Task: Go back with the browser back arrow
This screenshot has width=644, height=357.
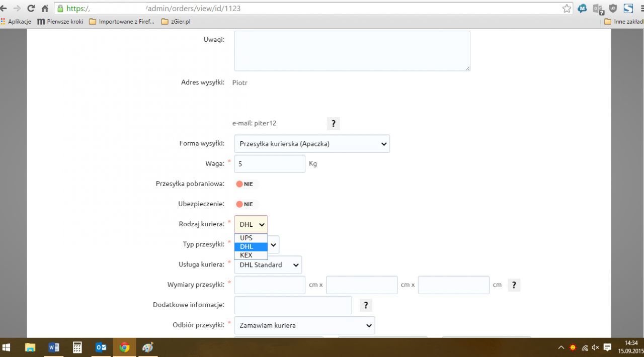Action: 4,9
